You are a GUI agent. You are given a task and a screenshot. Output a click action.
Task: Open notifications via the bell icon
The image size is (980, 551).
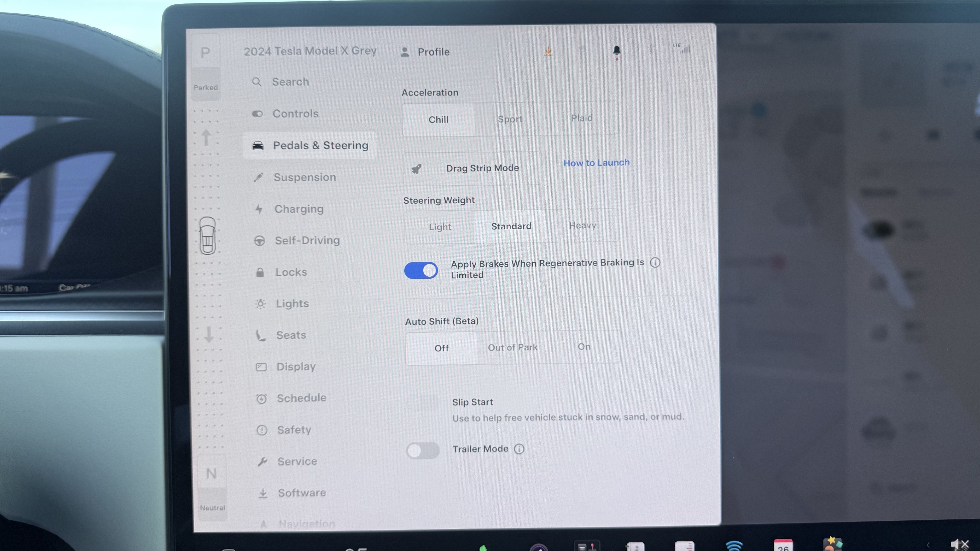pos(617,51)
